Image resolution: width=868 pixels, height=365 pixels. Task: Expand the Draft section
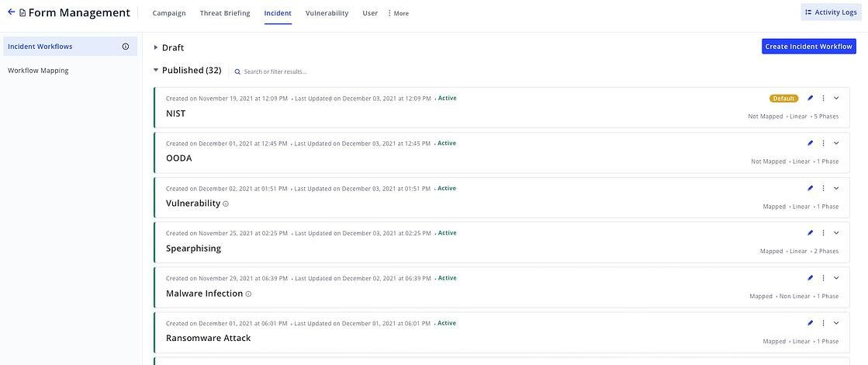point(156,48)
